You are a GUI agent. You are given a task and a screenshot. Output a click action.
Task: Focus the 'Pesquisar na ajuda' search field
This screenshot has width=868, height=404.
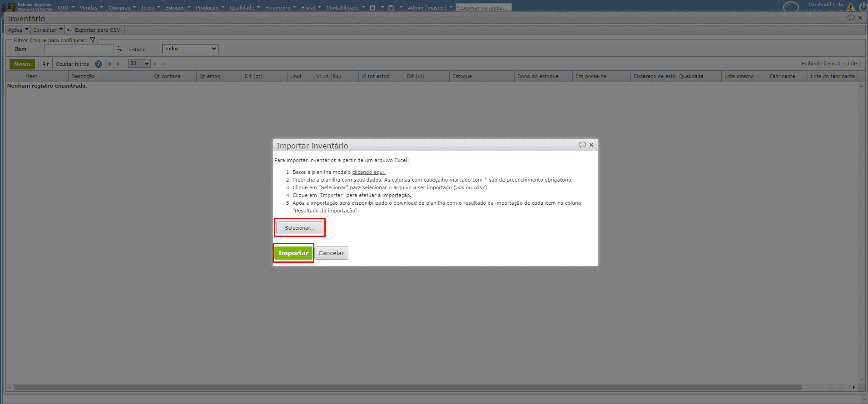point(483,8)
